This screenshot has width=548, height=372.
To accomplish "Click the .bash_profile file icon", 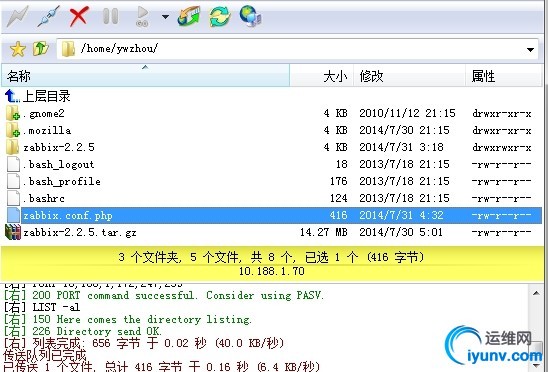I will point(13,181).
